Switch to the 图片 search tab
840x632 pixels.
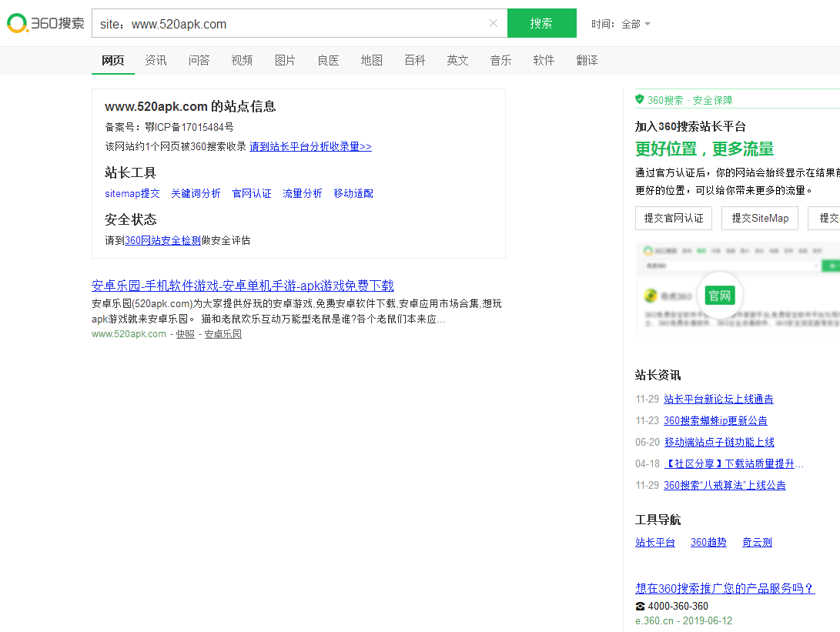(285, 60)
